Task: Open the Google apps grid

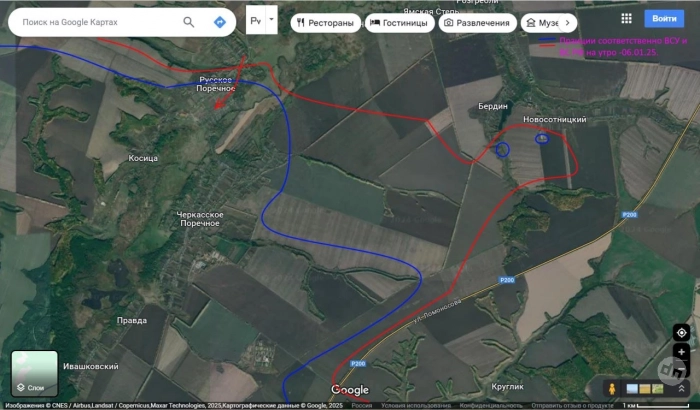Action: coord(626,18)
